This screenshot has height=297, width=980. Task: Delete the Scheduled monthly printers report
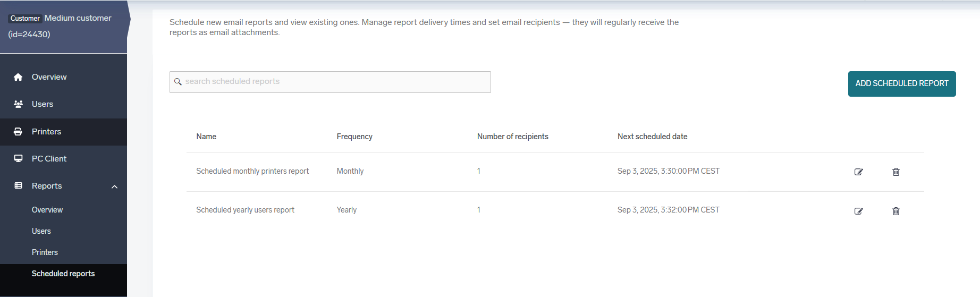pyautogui.click(x=895, y=172)
